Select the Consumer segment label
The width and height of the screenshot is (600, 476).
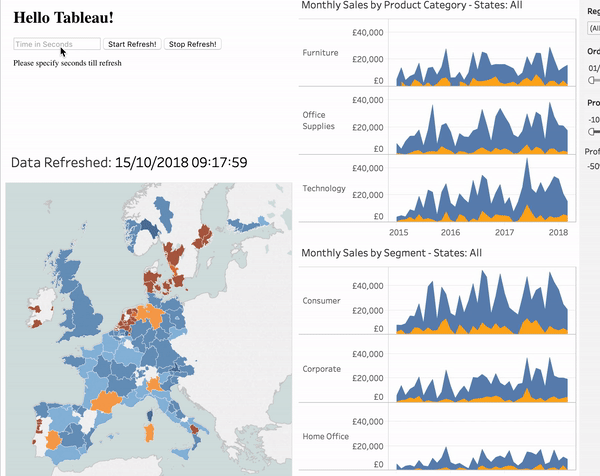(x=321, y=301)
